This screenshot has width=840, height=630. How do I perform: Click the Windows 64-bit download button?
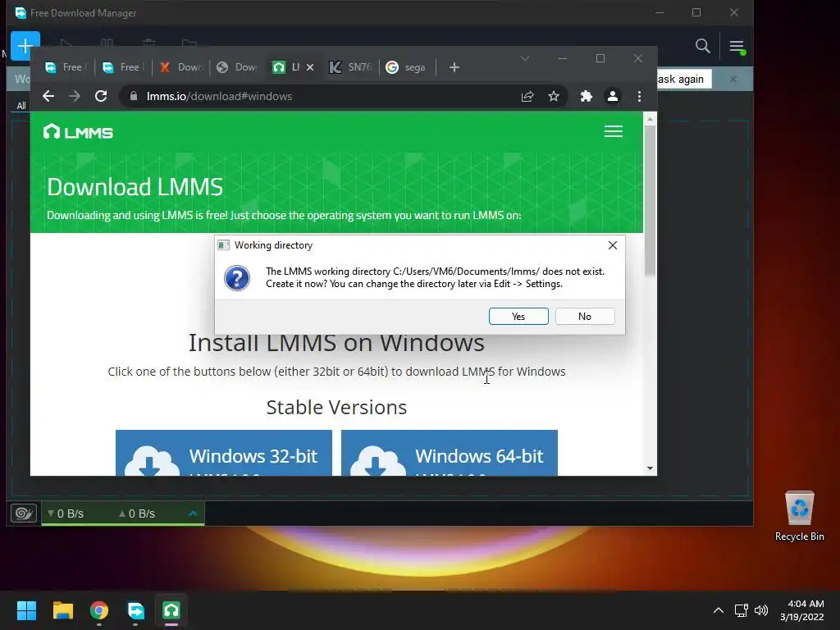[450, 453]
